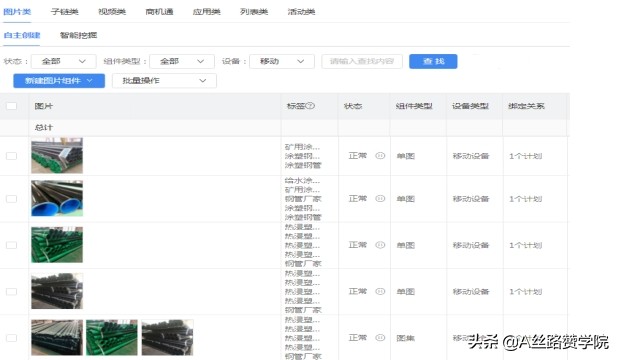The image size is (619, 360).
Task: Expand the 设备 dropdown set to 移动
Action: click(x=282, y=61)
